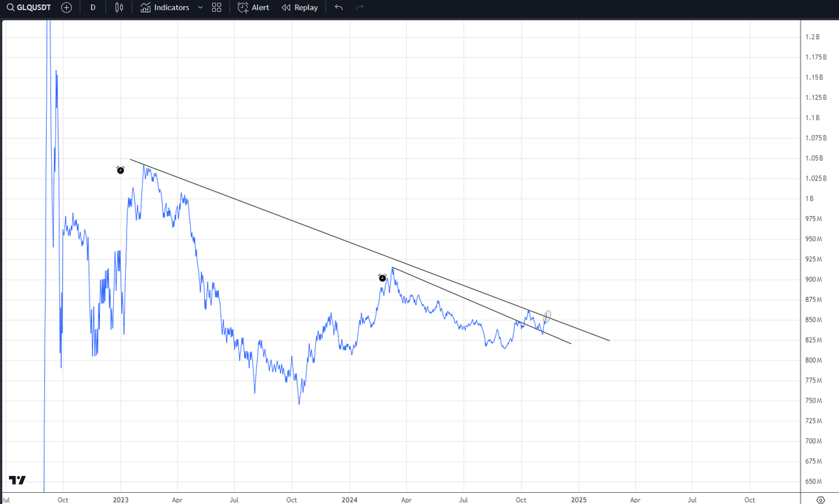The width and height of the screenshot is (839, 504).
Task: Open the D timeframe interval selector
Action: click(92, 8)
